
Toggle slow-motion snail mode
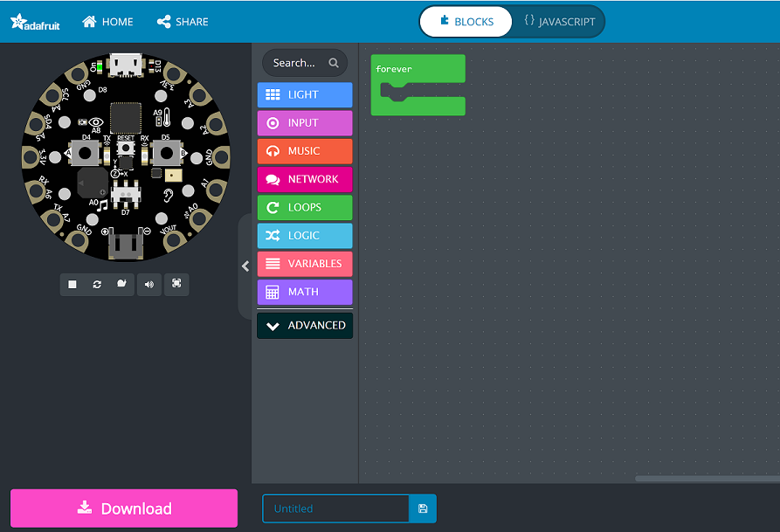tap(121, 284)
